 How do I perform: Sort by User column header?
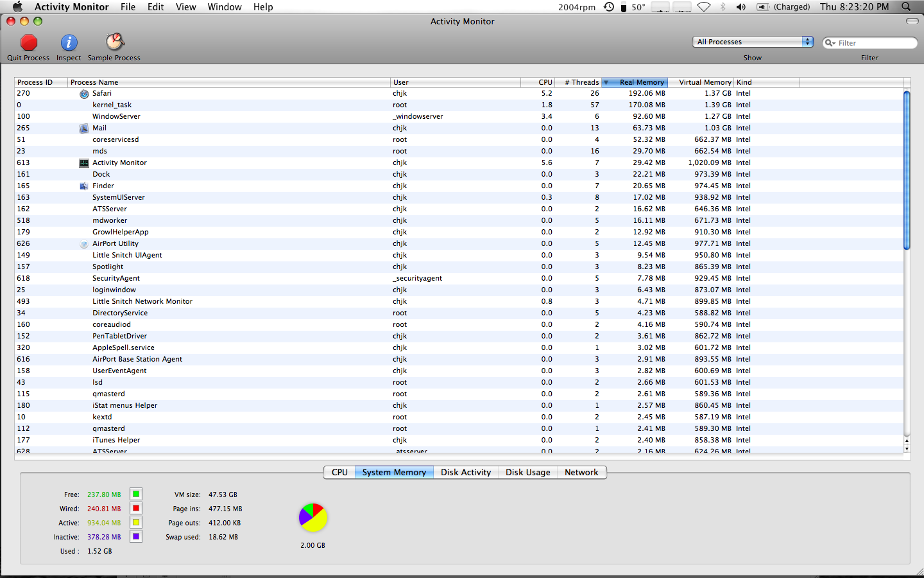tap(456, 82)
